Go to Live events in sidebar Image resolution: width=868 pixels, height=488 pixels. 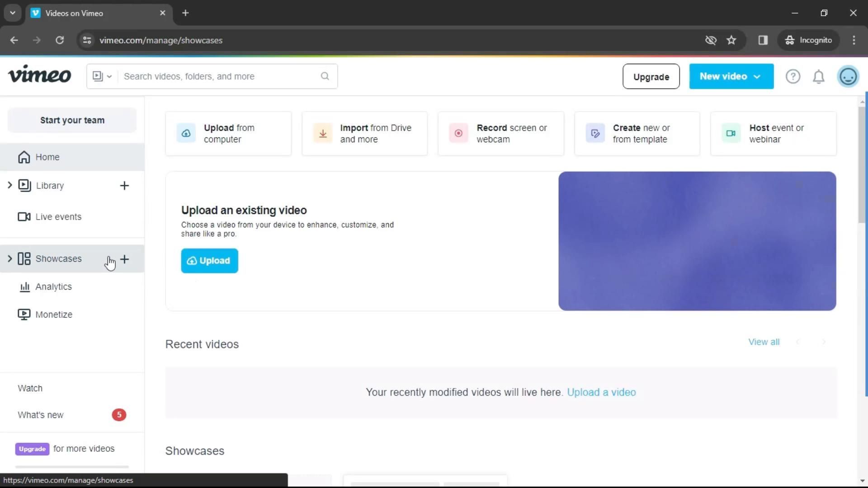[x=58, y=217]
